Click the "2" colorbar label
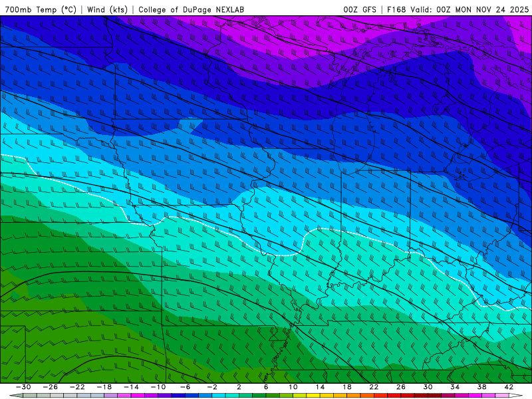The width and height of the screenshot is (532, 399). (x=239, y=387)
